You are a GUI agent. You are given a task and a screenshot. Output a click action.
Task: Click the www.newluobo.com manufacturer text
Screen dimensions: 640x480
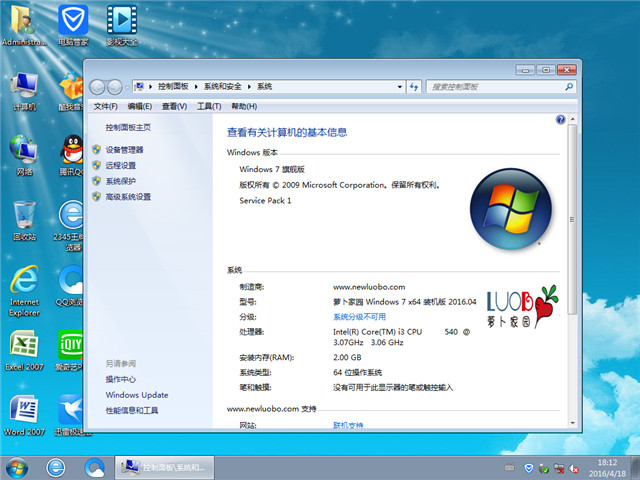[x=369, y=287]
